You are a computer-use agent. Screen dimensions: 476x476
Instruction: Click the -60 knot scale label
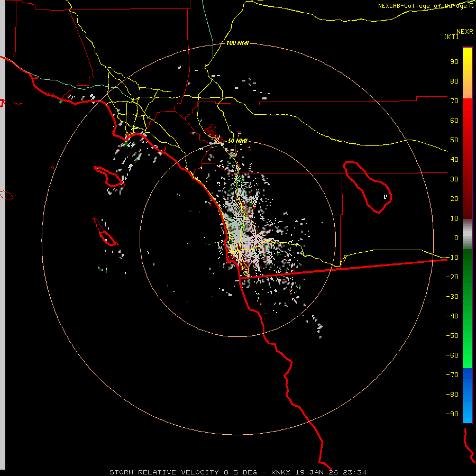[x=452, y=355]
